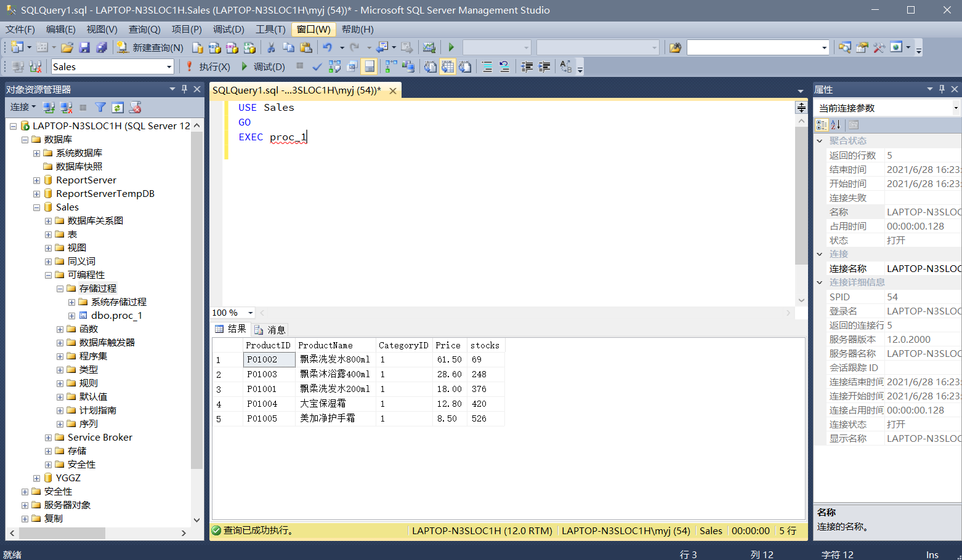The width and height of the screenshot is (962, 560).
Task: Click the Database Engine Query icon
Action: 197,47
